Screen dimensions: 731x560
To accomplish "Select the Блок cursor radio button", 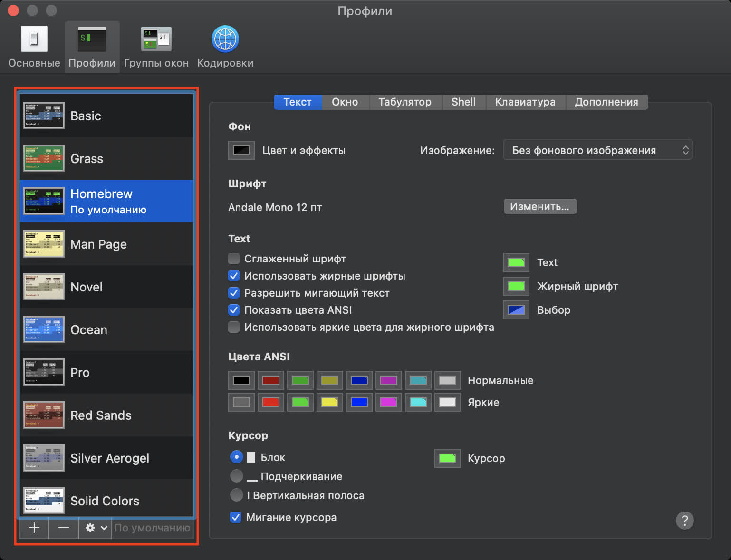I will tap(236, 457).
